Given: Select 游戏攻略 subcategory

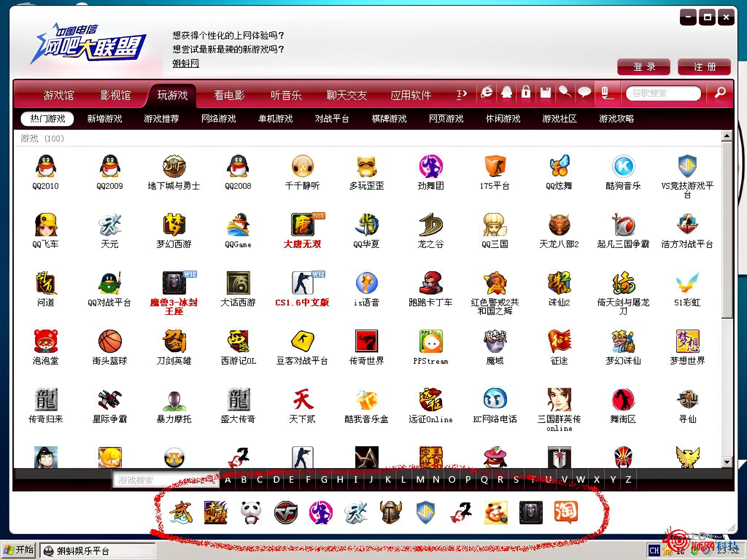Looking at the screenshot, I should (x=616, y=119).
